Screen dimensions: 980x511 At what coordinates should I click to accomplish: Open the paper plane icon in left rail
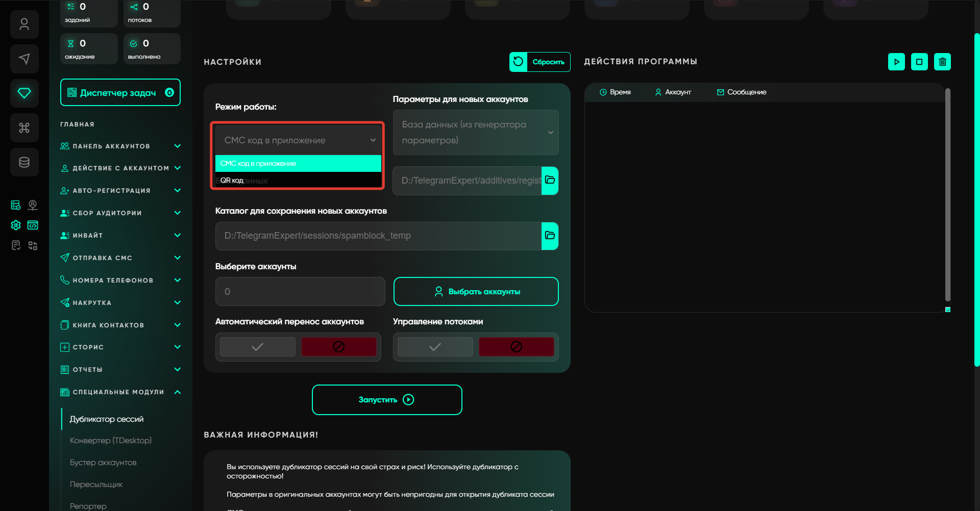[24, 59]
